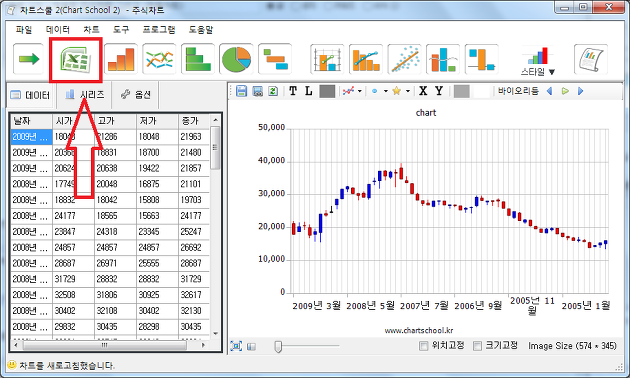Viewport: 630px width, 378px height.
Task: Open the 차트 menu
Action: click(91, 30)
